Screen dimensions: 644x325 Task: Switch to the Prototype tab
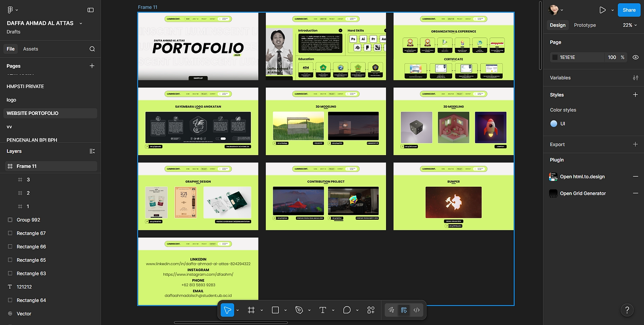585,25
